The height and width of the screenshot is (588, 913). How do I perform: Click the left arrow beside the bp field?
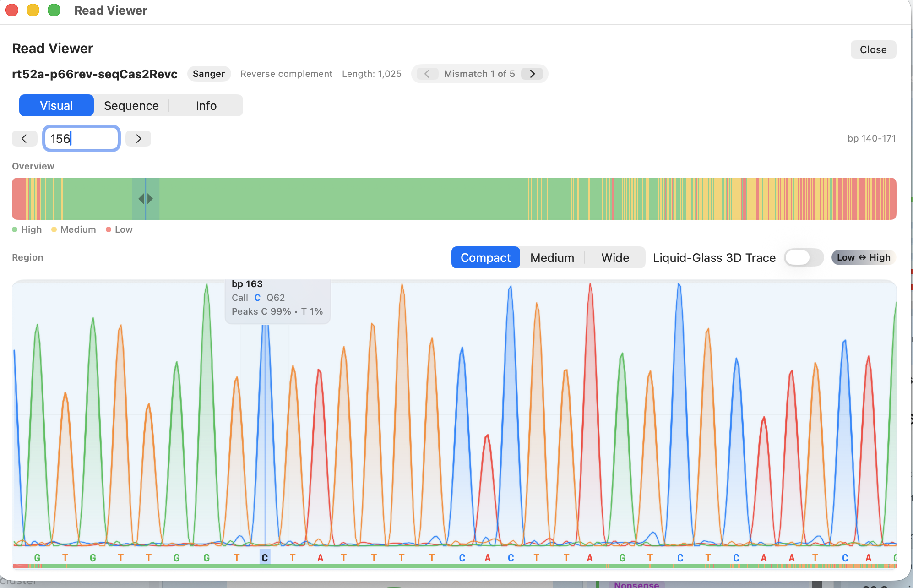25,138
